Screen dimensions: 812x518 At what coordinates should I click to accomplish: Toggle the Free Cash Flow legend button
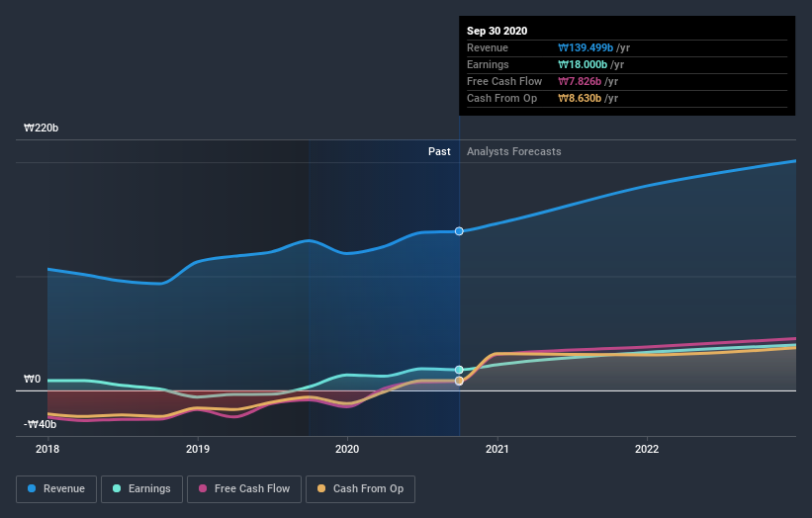point(244,489)
